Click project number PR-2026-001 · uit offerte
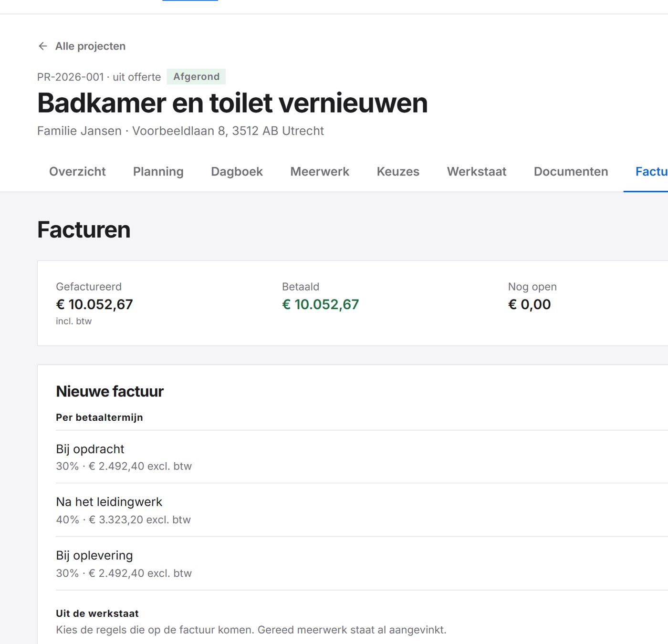Viewport: 668px width, 644px height. (99, 77)
